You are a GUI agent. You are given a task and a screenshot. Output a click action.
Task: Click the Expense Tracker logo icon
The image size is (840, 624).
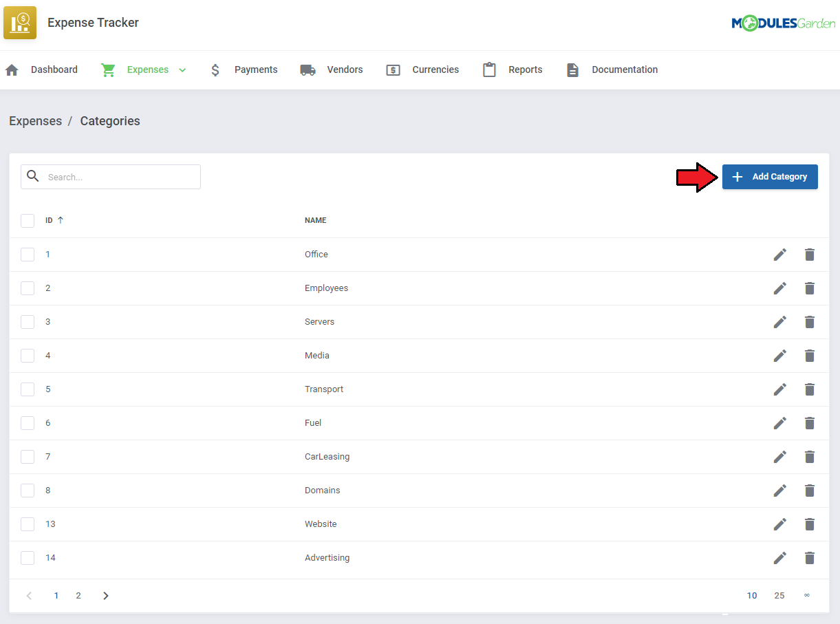tap(20, 23)
